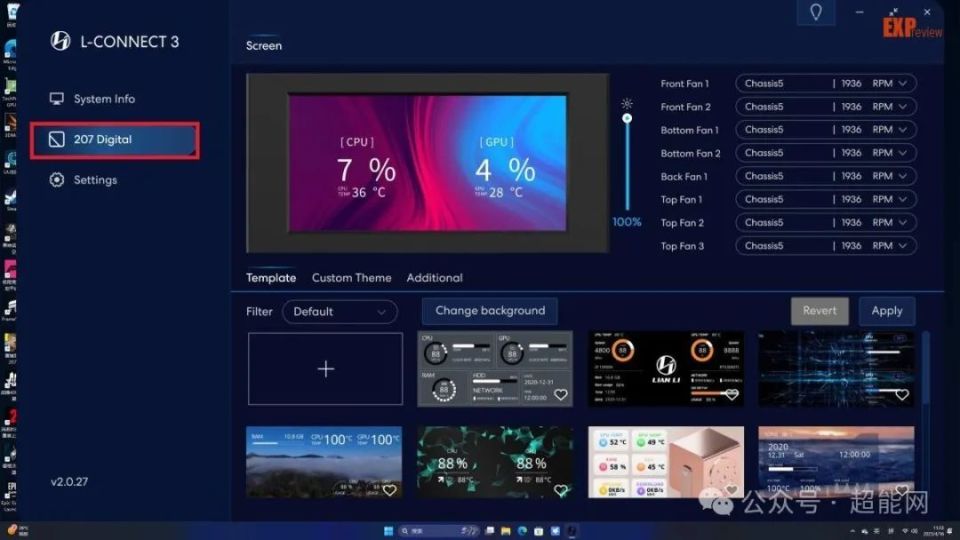The width and height of the screenshot is (960, 540).
Task: Select the blue circuit pattern template
Action: click(x=836, y=369)
